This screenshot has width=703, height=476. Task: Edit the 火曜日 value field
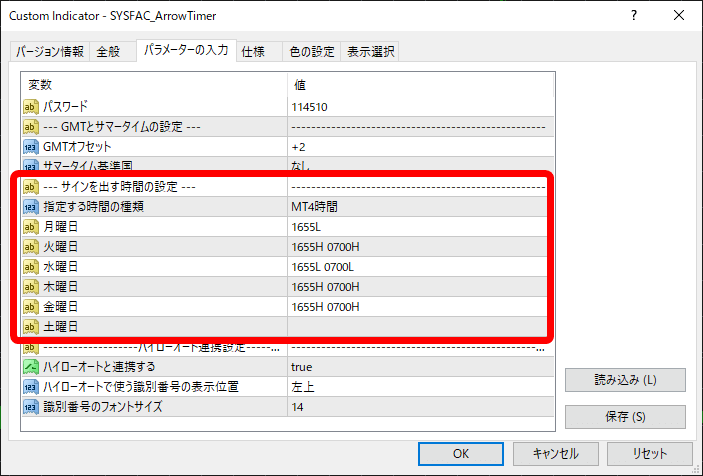tap(417, 247)
